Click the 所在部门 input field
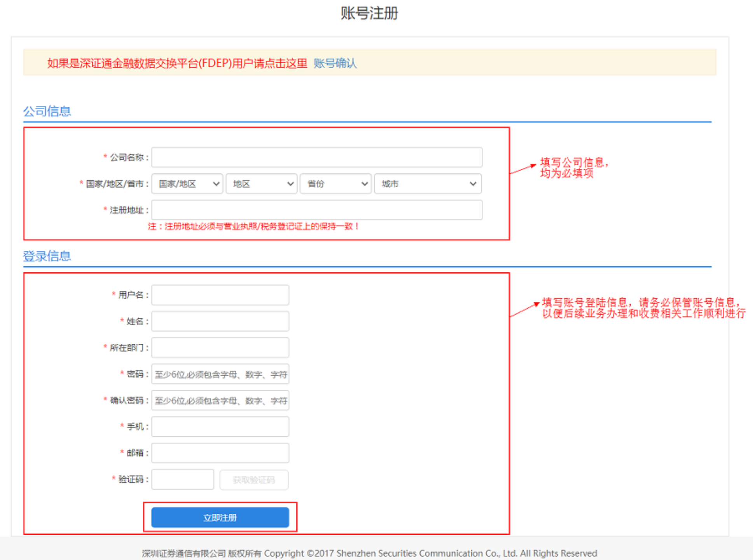Image resolution: width=753 pixels, height=560 pixels. point(220,348)
